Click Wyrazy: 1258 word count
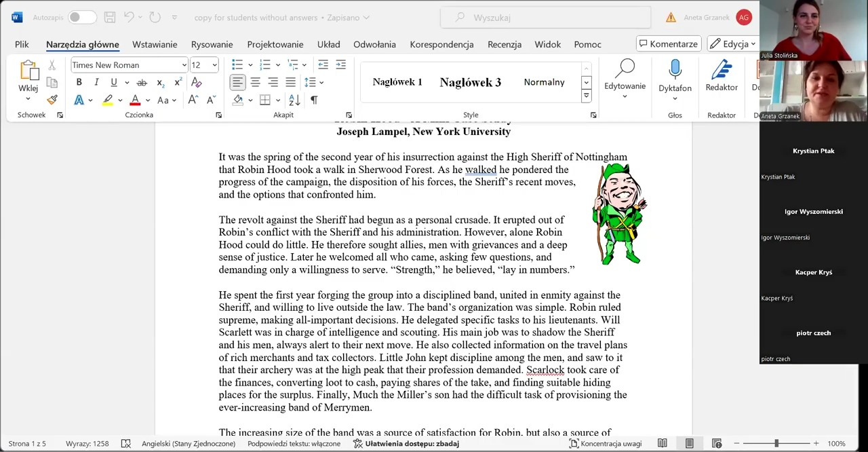This screenshot has width=868, height=452. [87, 443]
